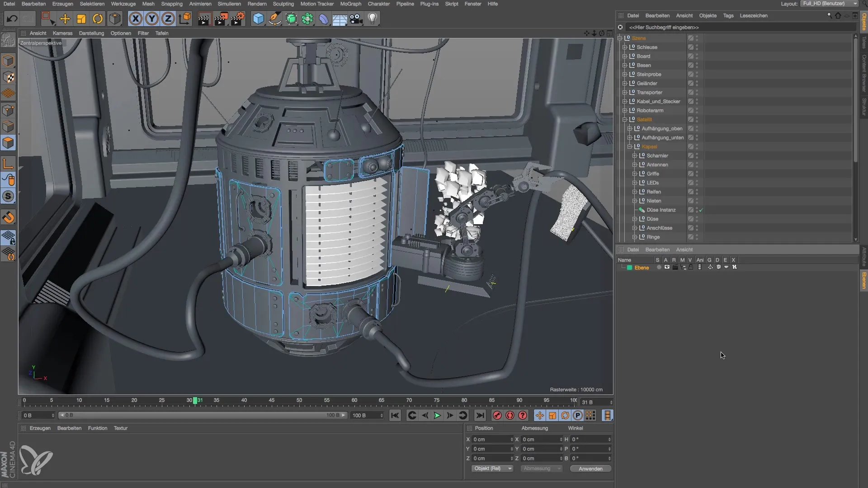Screen dimensions: 868x488
Task: Add a floor/environment object icon
Action: pyautogui.click(x=340, y=19)
